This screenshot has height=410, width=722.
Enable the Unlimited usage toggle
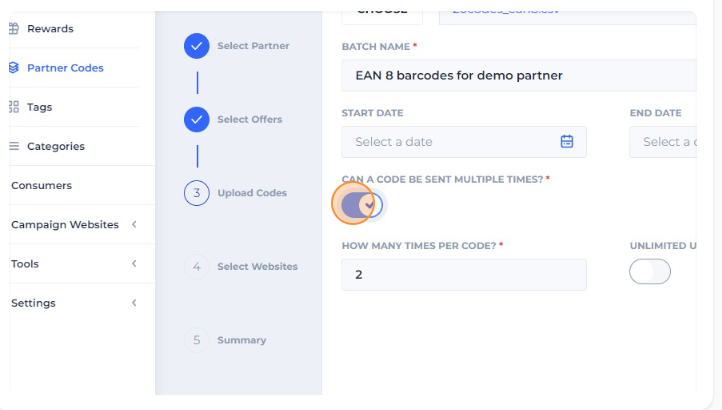(650, 272)
